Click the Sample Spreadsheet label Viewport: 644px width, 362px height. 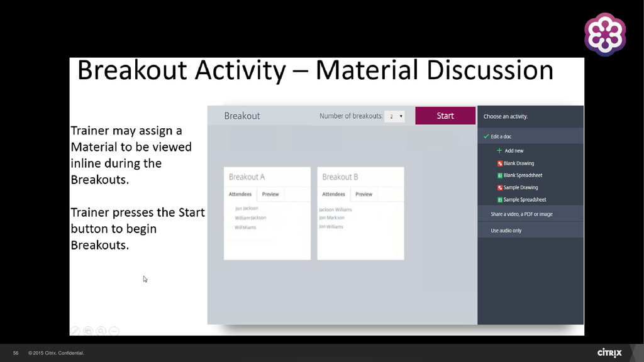(x=525, y=200)
